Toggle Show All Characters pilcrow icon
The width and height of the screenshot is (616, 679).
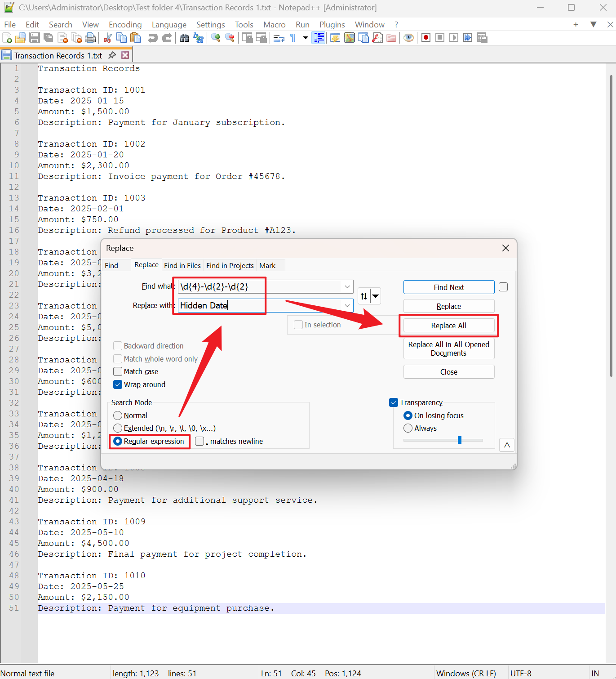click(293, 38)
